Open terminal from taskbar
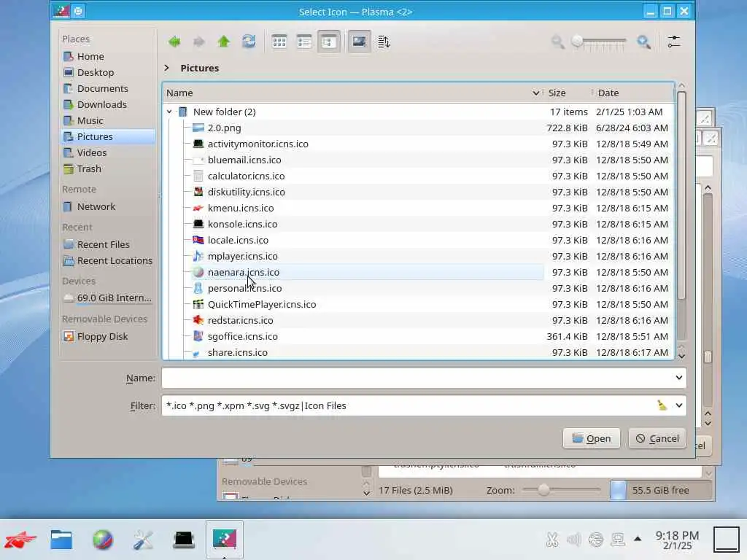 pos(184,540)
